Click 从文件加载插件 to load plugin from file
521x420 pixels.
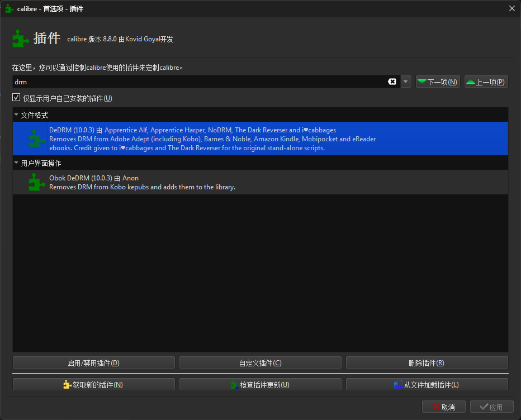pyautogui.click(x=427, y=385)
